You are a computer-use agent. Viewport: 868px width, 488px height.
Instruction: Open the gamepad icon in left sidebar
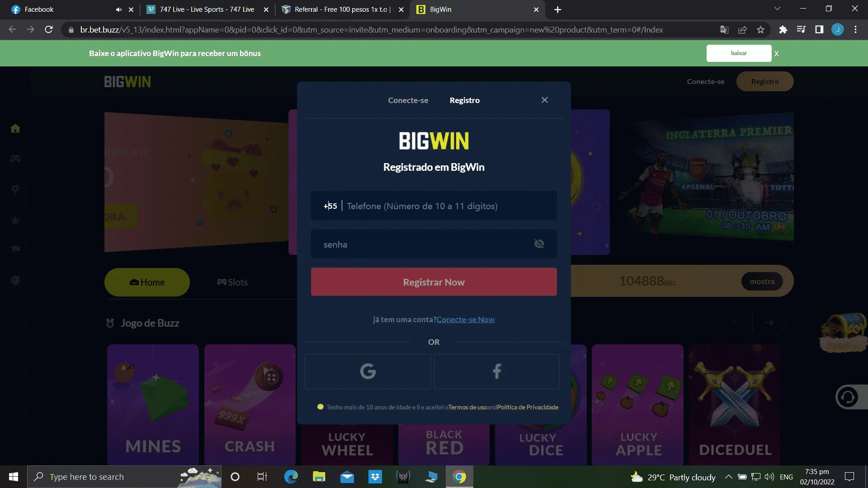(15, 159)
